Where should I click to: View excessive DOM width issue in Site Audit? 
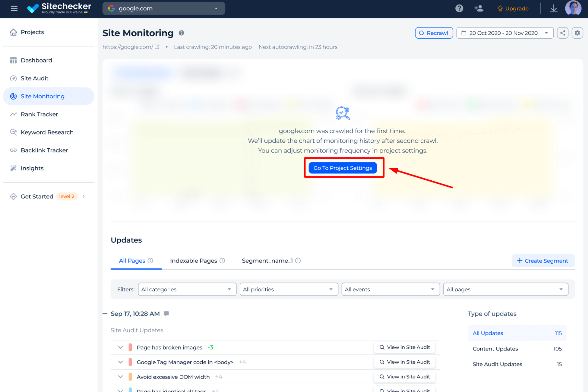(404, 377)
